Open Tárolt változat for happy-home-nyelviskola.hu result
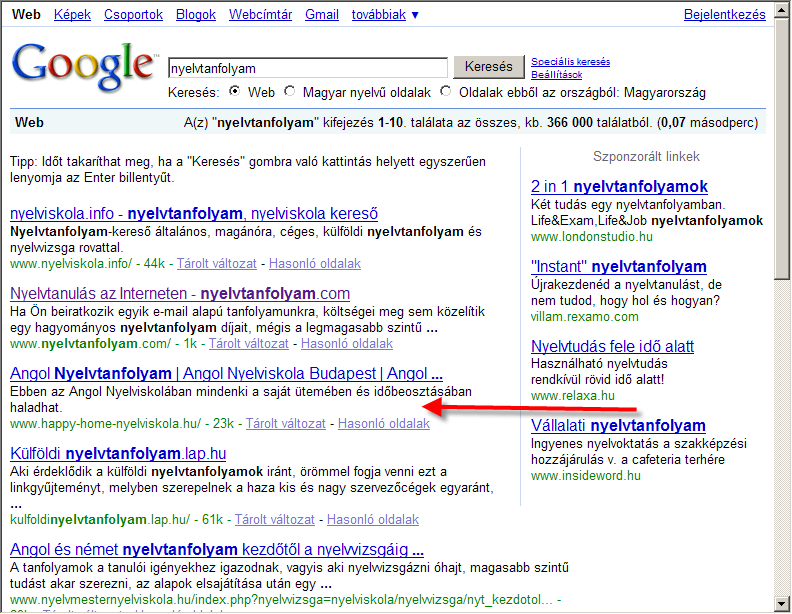This screenshot has height=614, width=792. [285, 424]
